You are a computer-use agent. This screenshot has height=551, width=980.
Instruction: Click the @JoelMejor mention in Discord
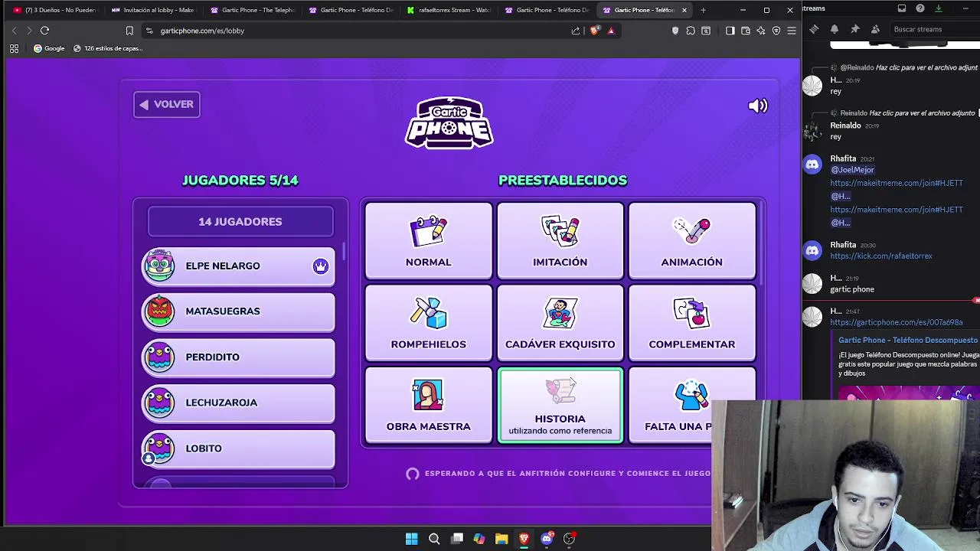tap(852, 170)
